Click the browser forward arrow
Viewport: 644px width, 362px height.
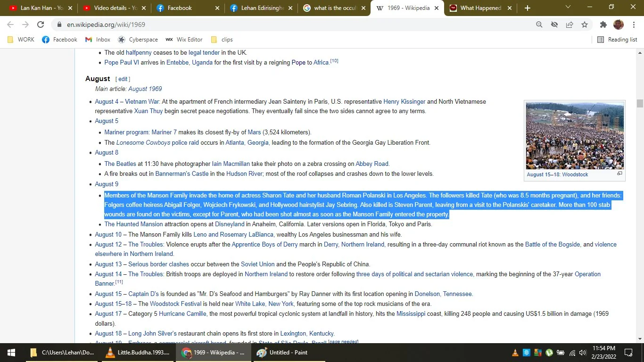pos(25,25)
